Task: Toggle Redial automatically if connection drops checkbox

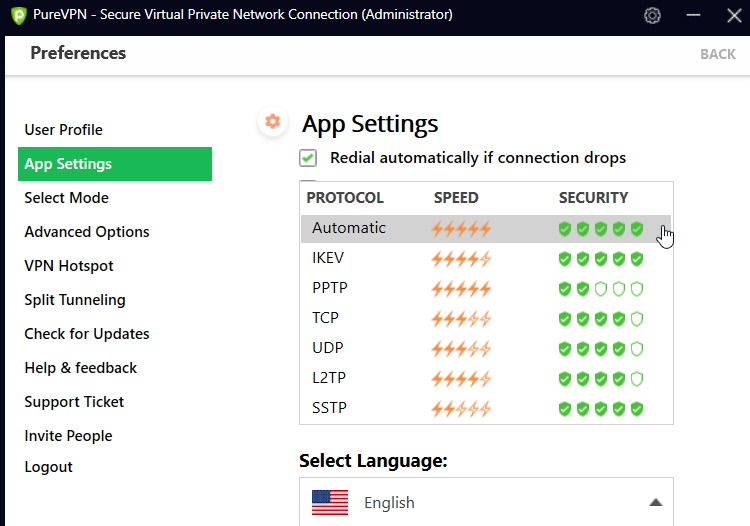Action: coord(308,158)
